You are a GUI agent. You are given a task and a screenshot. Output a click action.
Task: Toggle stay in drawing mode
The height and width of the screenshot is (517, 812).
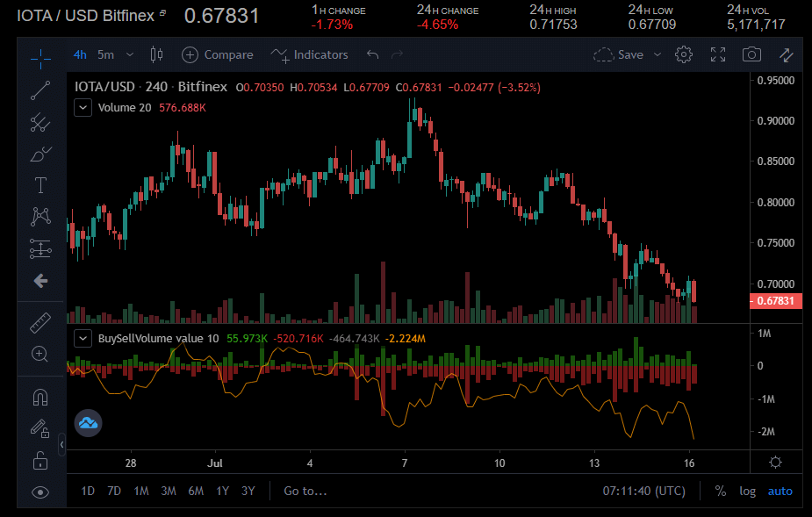[40, 428]
